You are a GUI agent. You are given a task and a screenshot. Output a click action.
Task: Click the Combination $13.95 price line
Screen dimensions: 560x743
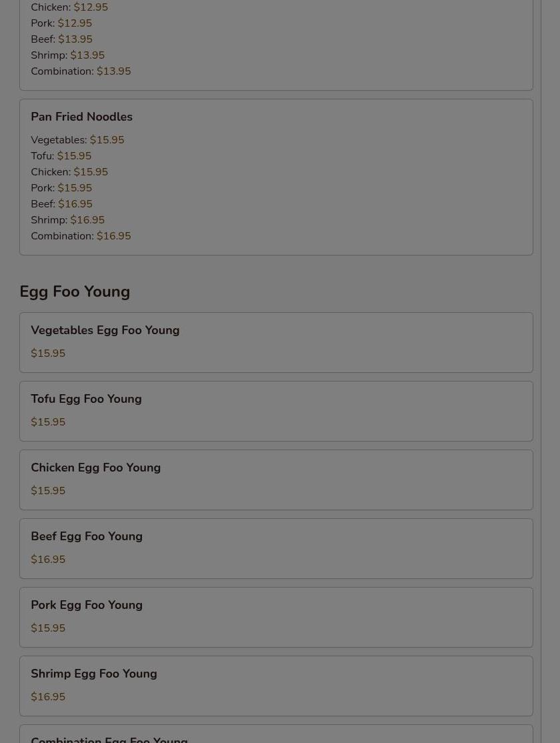click(81, 71)
